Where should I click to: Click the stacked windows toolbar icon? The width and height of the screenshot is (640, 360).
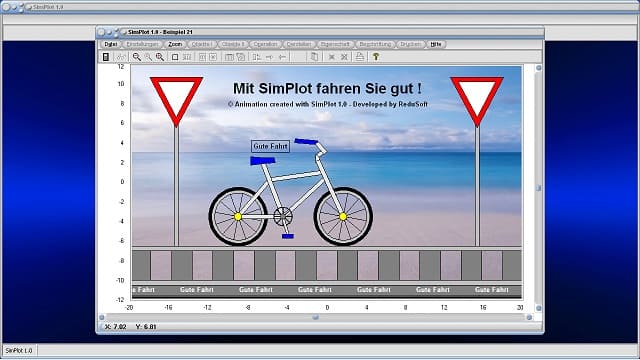(240, 57)
